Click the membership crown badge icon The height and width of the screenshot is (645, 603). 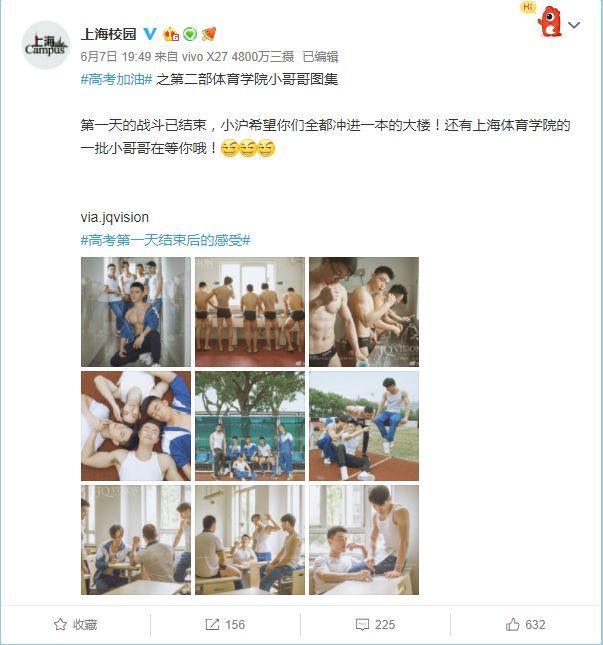[x=171, y=34]
